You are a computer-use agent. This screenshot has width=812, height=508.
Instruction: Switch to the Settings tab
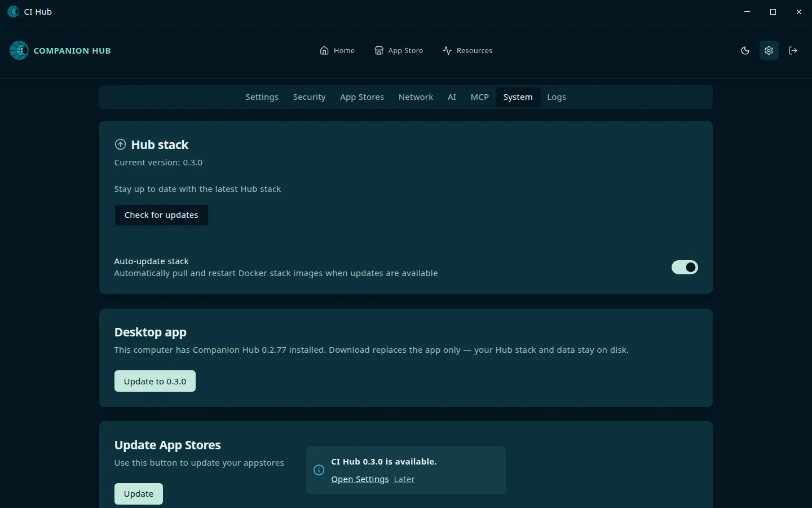pos(262,97)
